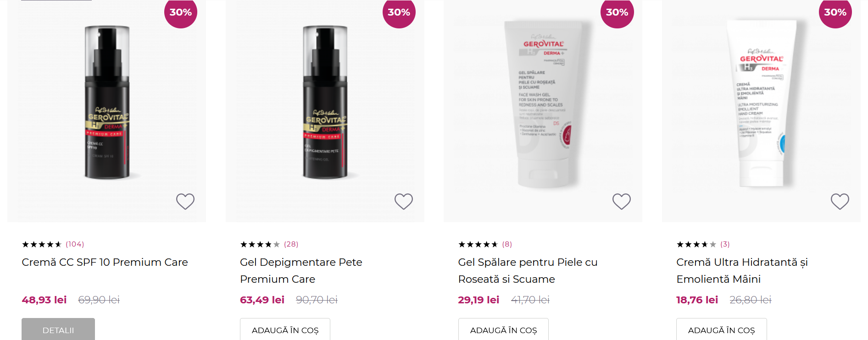Add Gel Depigmentare Pete to cart
The image size is (868, 340).
point(285,329)
